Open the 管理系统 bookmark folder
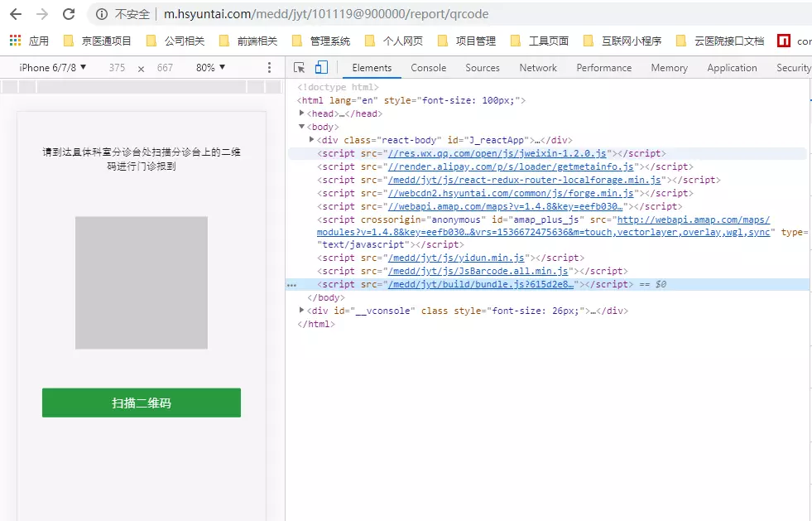812x521 pixels. pyautogui.click(x=321, y=41)
